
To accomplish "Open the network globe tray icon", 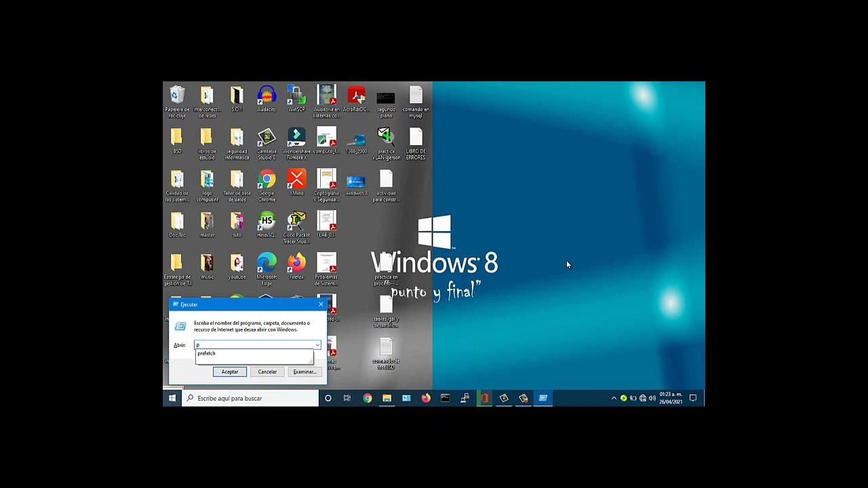I will 643,399.
